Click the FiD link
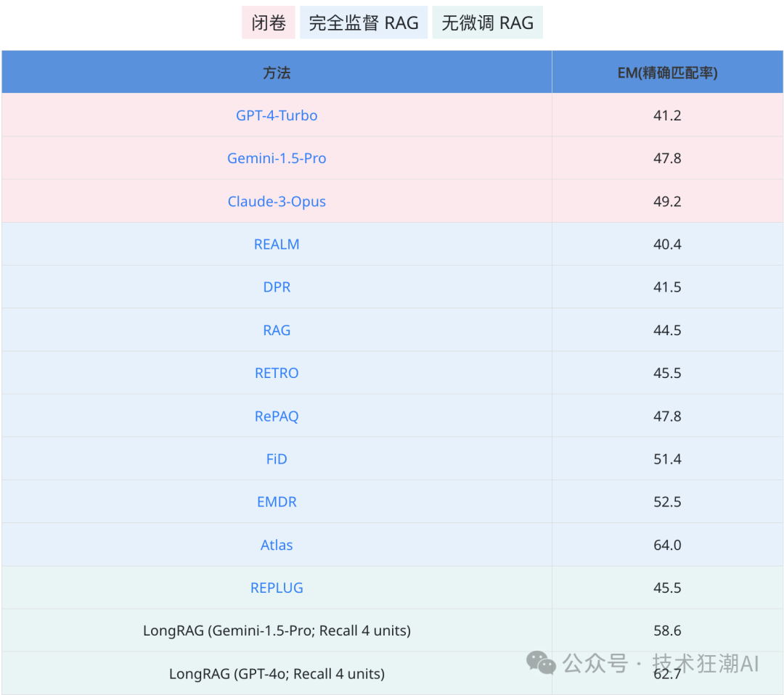This screenshot has height=695, width=784. click(277, 459)
